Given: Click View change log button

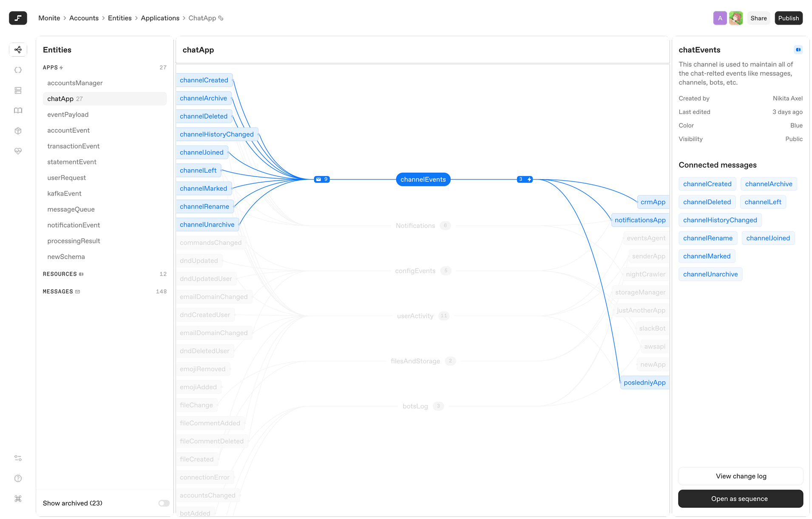Looking at the screenshot, I should point(741,476).
